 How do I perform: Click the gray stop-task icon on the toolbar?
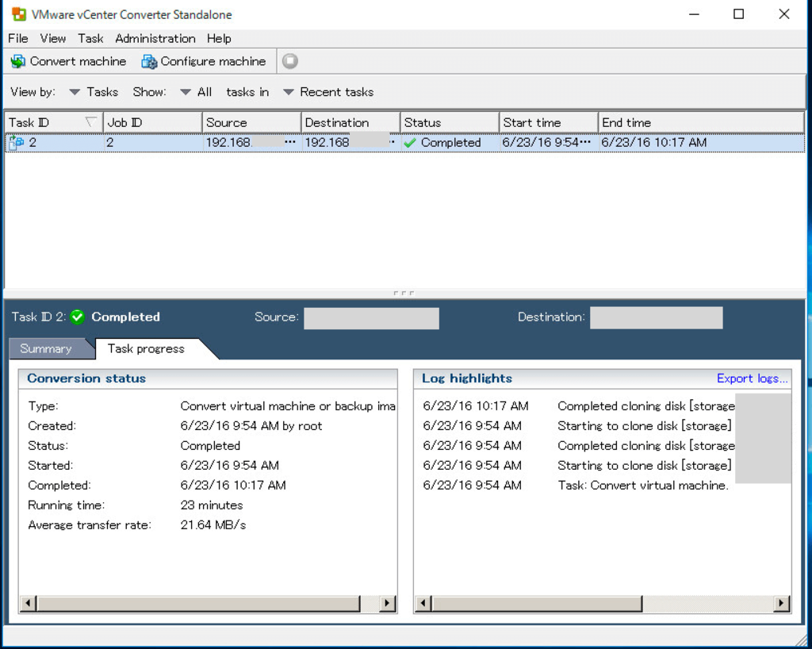289,60
